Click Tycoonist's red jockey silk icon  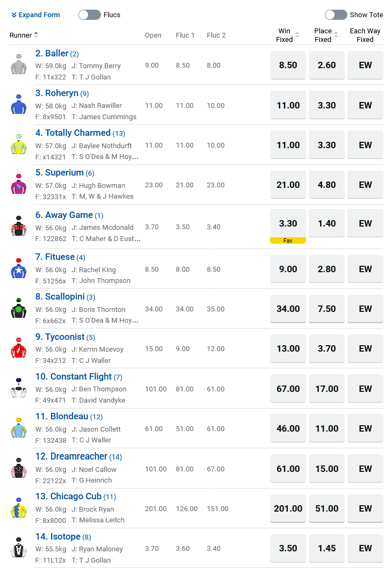[x=18, y=348]
